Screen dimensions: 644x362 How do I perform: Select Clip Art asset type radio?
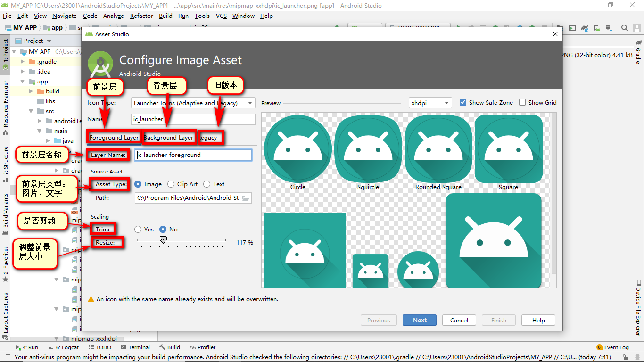pyautogui.click(x=171, y=184)
